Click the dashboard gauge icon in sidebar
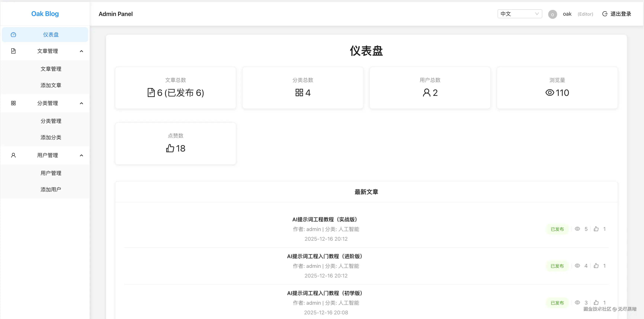The image size is (644, 319). (x=14, y=35)
